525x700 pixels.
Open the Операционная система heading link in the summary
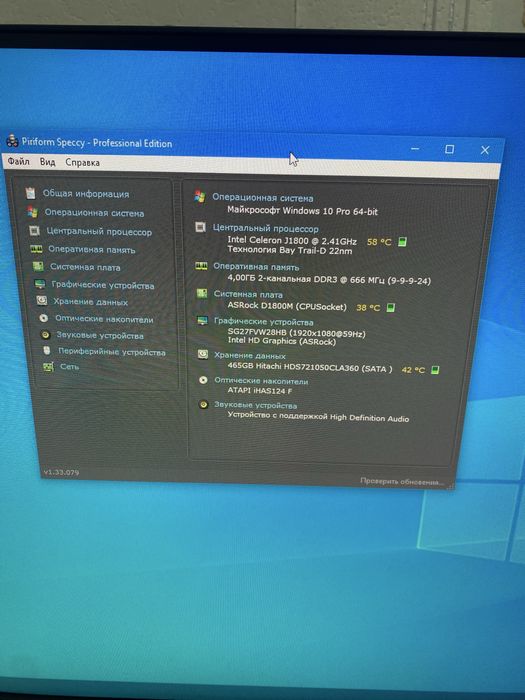click(262, 198)
